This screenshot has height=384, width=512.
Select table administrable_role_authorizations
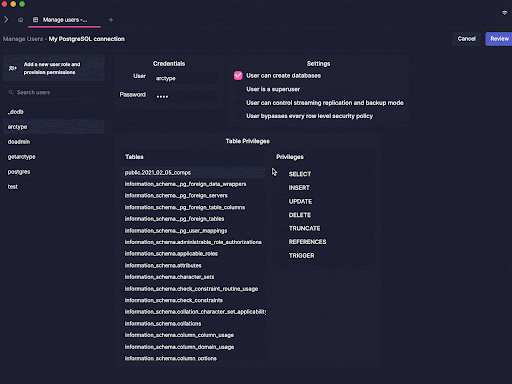(x=194, y=242)
